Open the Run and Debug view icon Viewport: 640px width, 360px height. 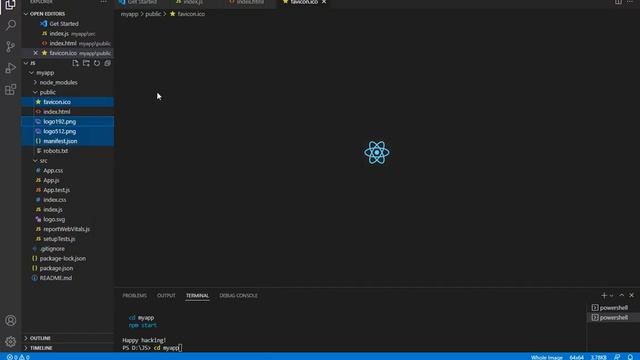click(x=10, y=68)
